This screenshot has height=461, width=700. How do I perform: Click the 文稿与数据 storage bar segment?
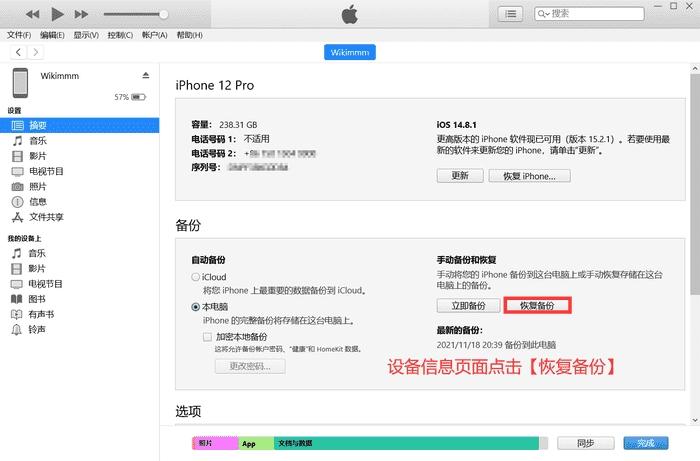pyautogui.click(x=406, y=443)
